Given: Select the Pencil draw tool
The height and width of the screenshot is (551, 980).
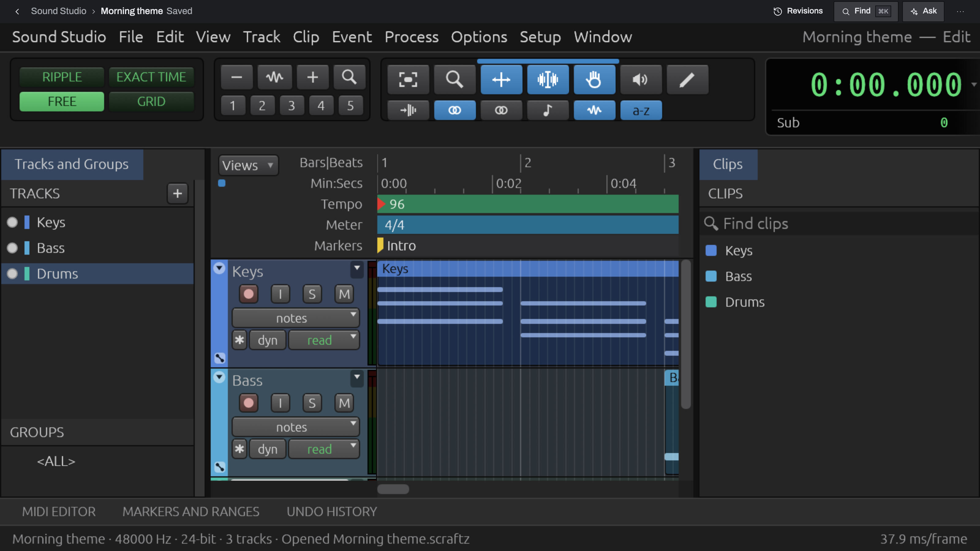Looking at the screenshot, I should [688, 80].
